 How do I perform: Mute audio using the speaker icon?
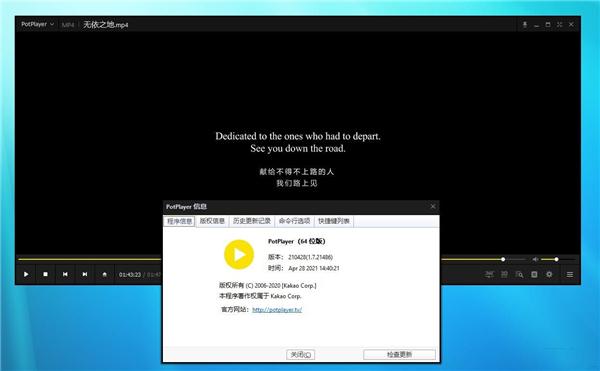(535, 259)
